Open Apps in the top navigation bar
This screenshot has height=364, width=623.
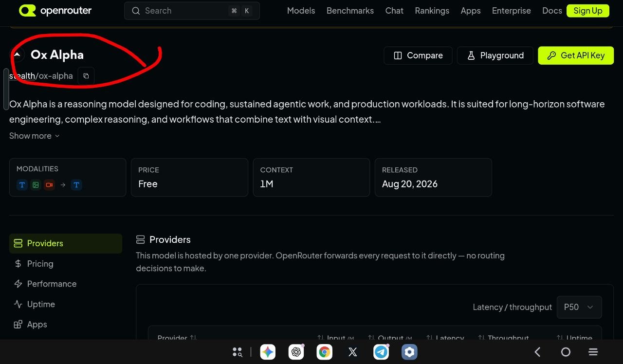tap(471, 11)
